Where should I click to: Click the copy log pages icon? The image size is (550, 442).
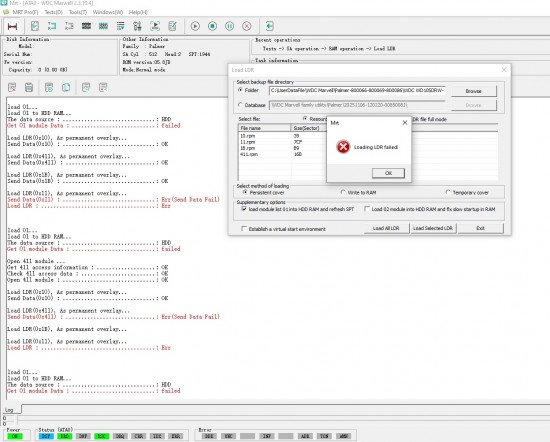click(x=66, y=87)
